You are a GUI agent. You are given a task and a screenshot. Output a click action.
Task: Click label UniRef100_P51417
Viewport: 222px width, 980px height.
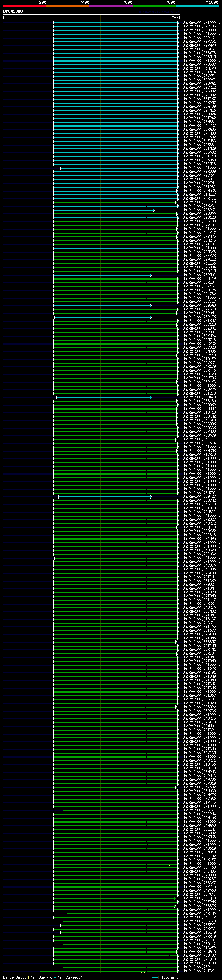199,600
